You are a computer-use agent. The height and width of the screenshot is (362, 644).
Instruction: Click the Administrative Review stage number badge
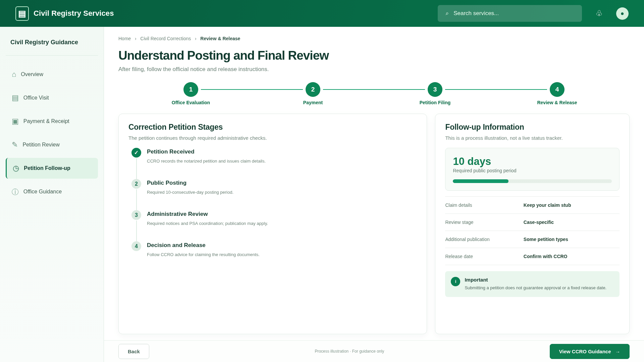pos(136,215)
